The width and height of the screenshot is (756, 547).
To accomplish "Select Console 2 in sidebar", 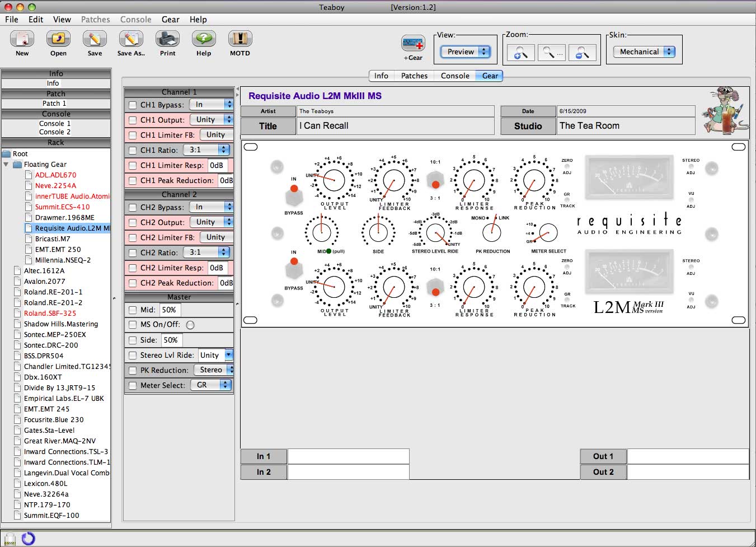I will [x=55, y=132].
